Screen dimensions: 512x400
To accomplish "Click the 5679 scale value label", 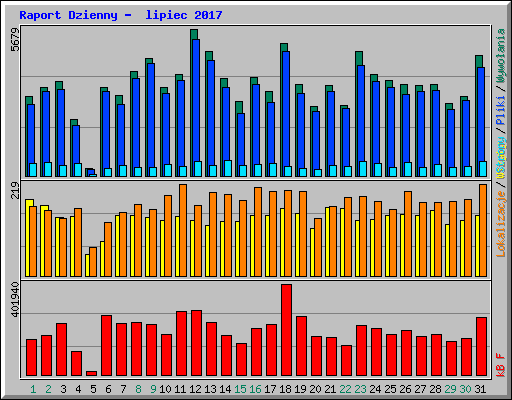I will coord(15,39).
